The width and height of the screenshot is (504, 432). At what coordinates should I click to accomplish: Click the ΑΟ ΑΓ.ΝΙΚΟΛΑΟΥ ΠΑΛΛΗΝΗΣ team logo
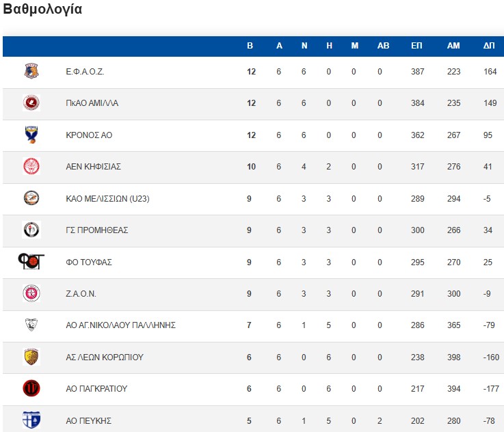coord(31,325)
